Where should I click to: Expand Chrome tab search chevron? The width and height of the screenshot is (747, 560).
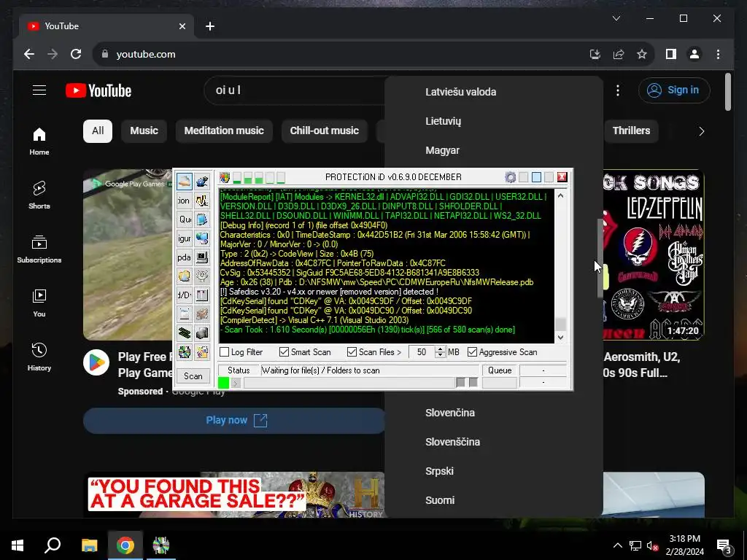coord(616,18)
